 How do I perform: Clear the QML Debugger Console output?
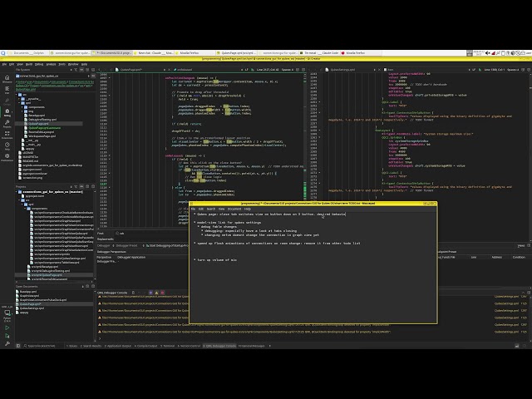(133, 293)
